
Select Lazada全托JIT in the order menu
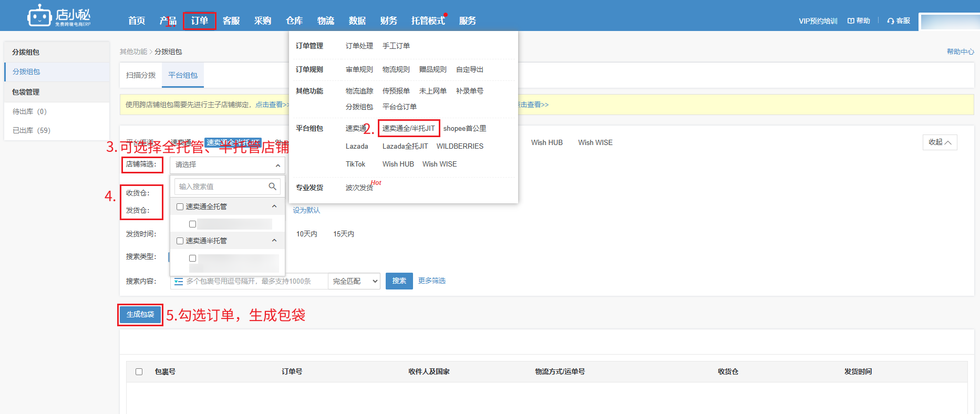[405, 147]
